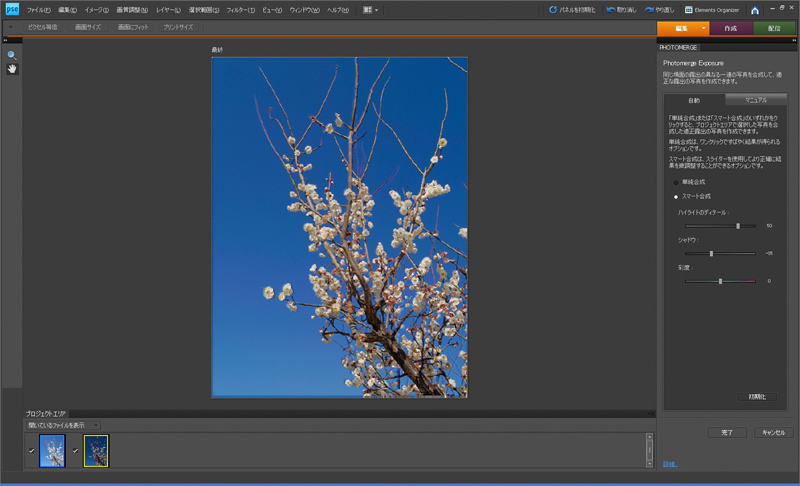Screen dimensions: 800x486
Task: Click the pse application logo
Action: (12, 9)
